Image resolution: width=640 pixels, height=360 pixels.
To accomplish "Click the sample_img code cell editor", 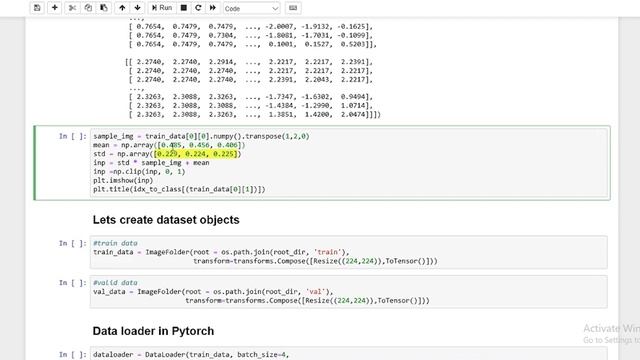I will (349, 163).
